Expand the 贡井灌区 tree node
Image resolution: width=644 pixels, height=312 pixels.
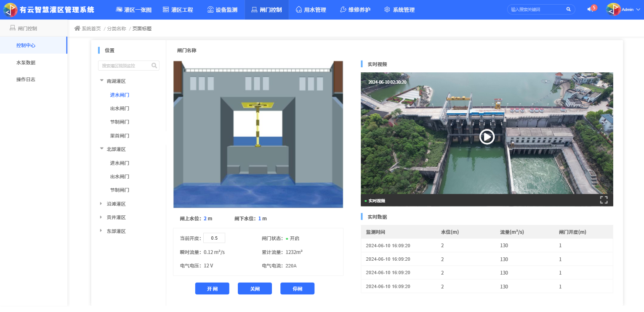coord(101,217)
